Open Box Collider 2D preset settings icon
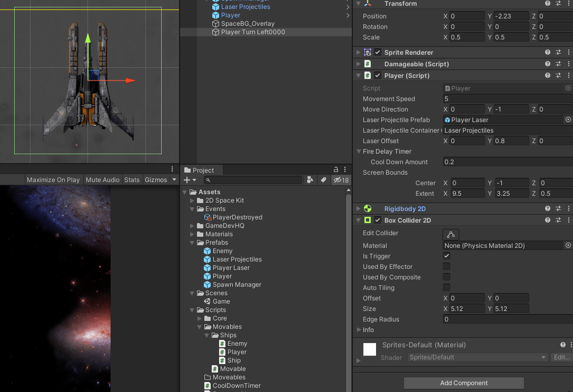 558,220
